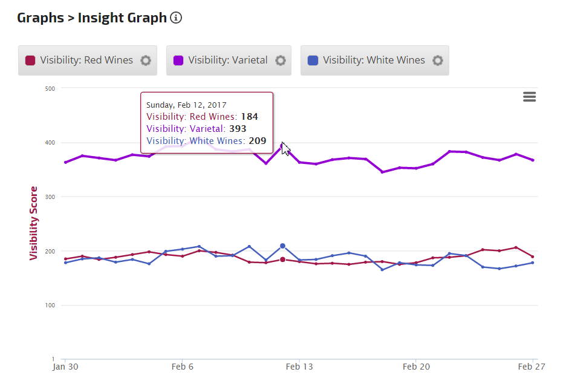This screenshot has height=392, width=569.
Task: Click the red Red Wines color swatch
Action: pyautogui.click(x=30, y=60)
